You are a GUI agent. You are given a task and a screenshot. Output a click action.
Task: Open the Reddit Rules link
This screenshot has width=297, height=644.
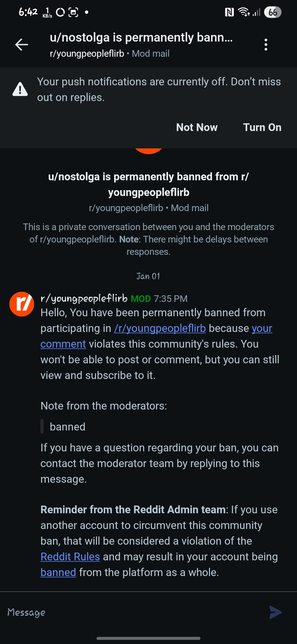click(70, 557)
